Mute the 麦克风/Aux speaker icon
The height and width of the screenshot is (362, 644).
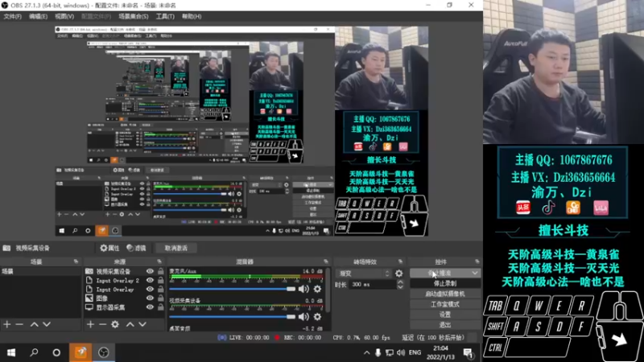click(x=303, y=289)
